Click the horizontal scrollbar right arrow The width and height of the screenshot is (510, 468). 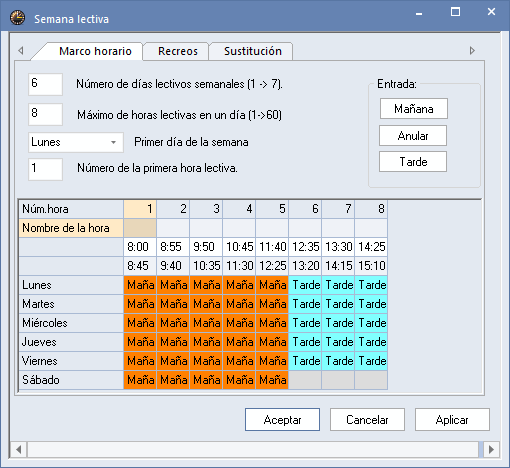491,449
